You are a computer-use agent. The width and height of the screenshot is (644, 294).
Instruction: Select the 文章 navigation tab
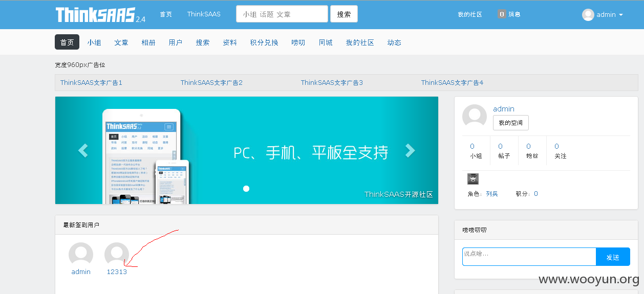click(121, 42)
